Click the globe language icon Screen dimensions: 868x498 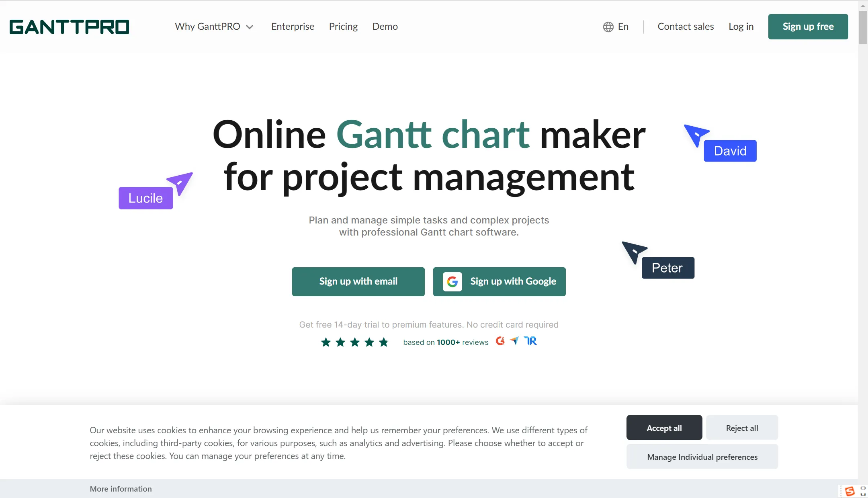(608, 27)
